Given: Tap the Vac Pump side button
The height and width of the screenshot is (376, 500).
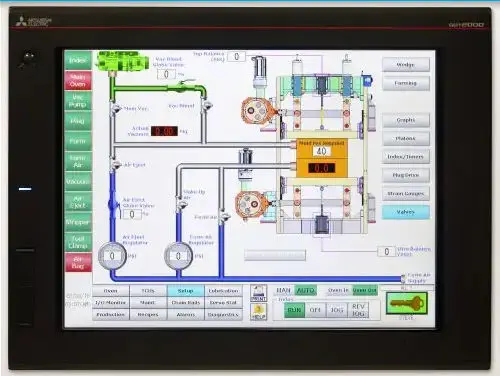Looking at the screenshot, I should [x=78, y=101].
